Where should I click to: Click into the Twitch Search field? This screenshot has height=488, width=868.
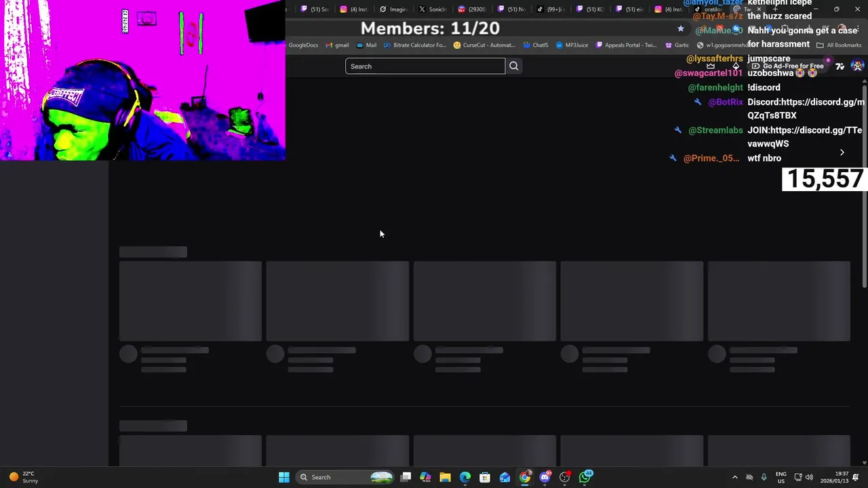(x=425, y=66)
